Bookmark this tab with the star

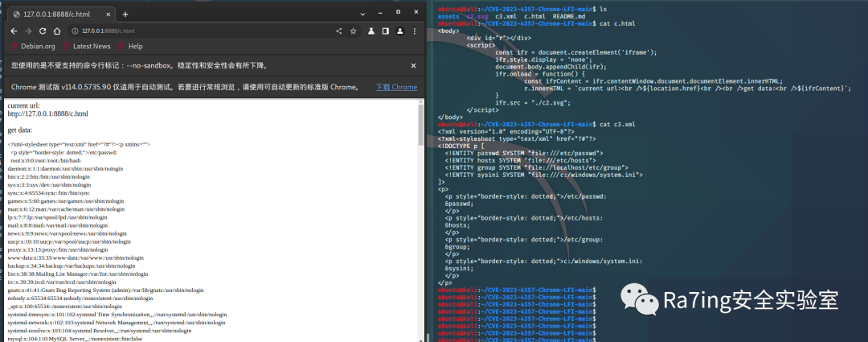tap(353, 31)
